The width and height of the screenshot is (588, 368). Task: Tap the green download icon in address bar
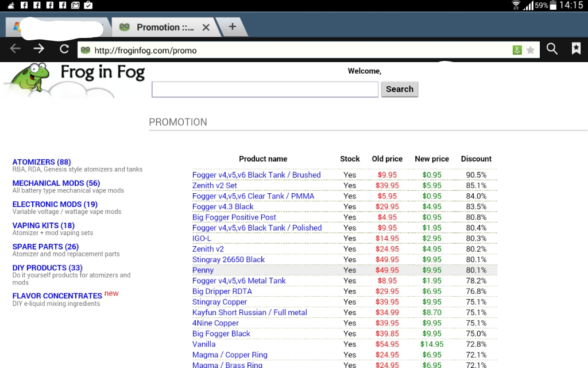517,50
